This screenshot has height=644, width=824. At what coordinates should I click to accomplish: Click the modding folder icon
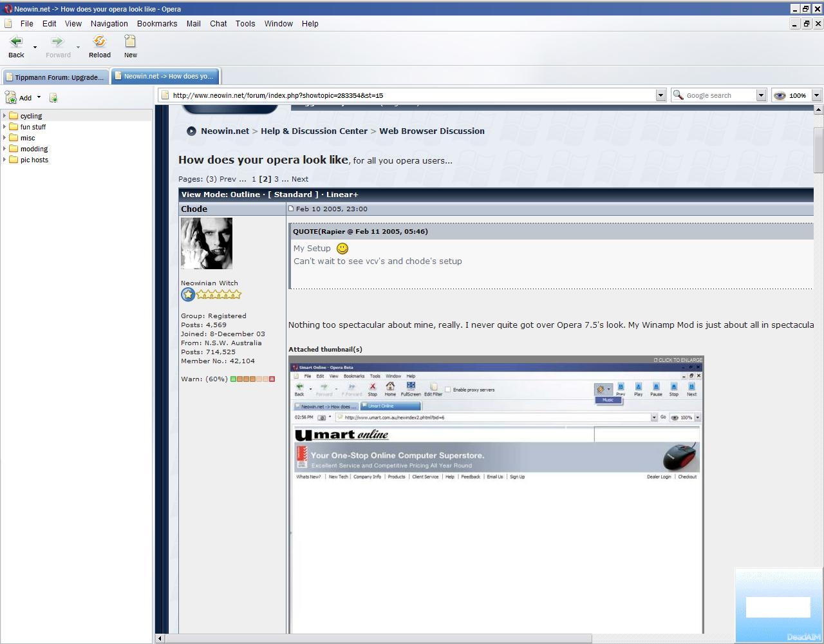pos(14,149)
